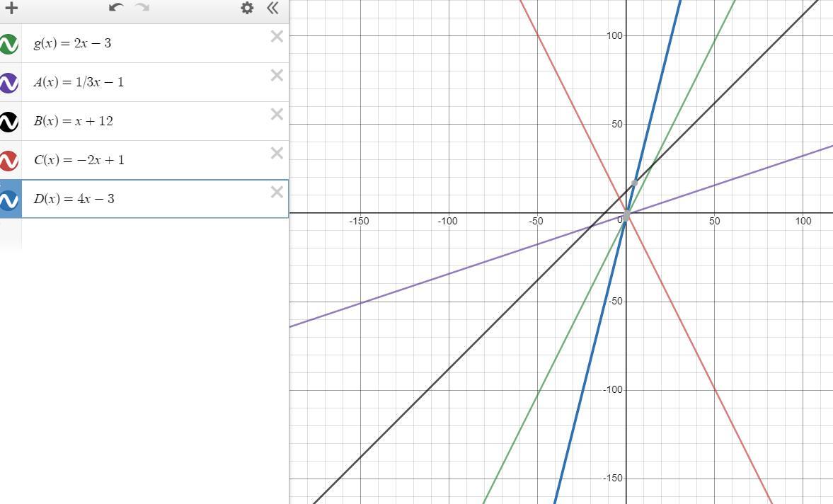Click the gray point near the origin
This screenshot has height=504, width=833.
point(626,216)
